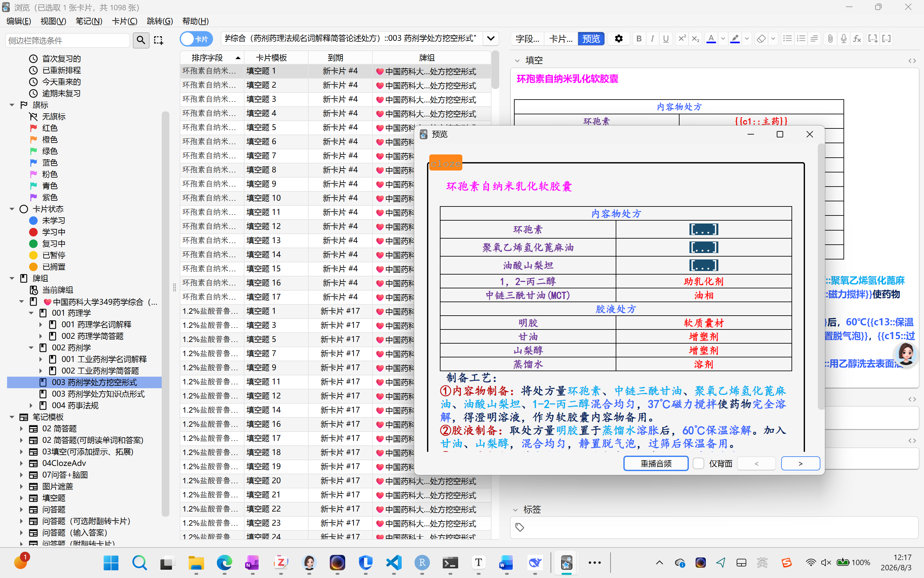Insert an ordered numbered list

pyautogui.click(x=801, y=39)
